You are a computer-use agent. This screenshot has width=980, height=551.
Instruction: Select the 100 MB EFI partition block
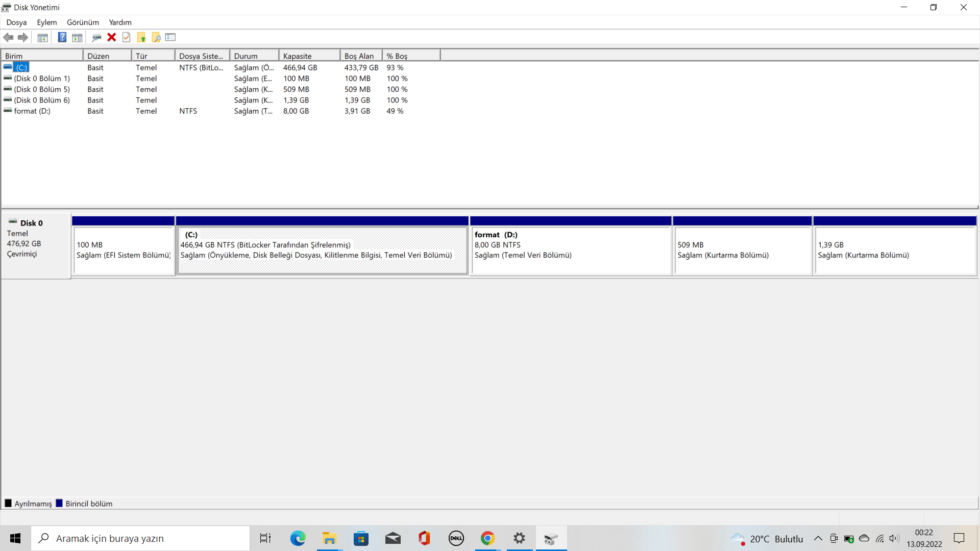(124, 250)
